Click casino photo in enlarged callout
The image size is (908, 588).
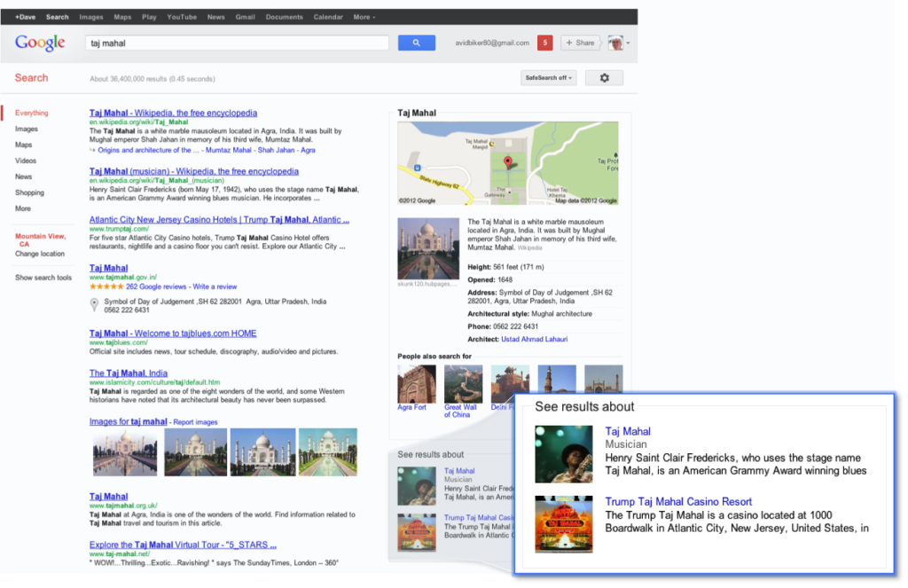(563, 523)
